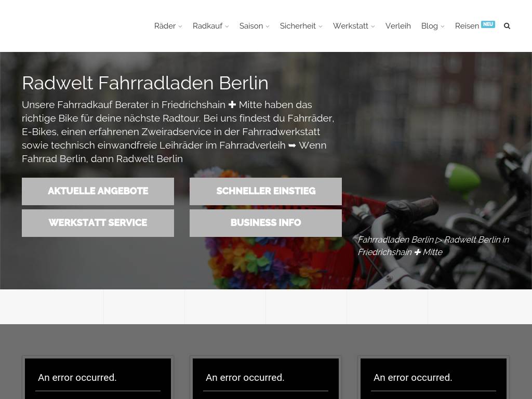Click the right video error thumbnail

[x=433, y=378]
